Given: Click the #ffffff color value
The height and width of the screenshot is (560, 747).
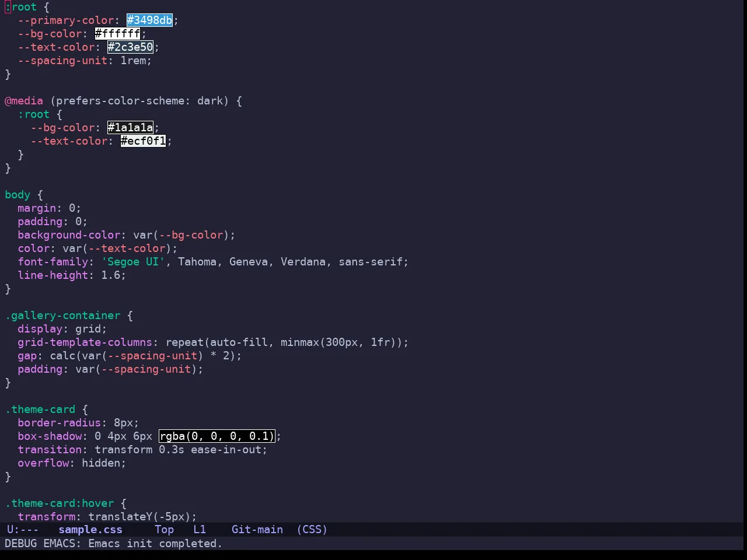Looking at the screenshot, I should (118, 34).
